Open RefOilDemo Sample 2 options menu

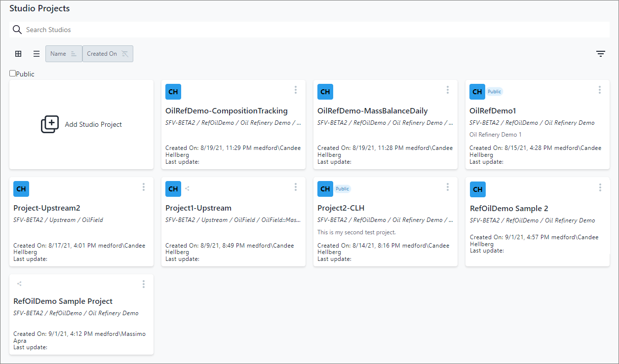click(x=600, y=187)
